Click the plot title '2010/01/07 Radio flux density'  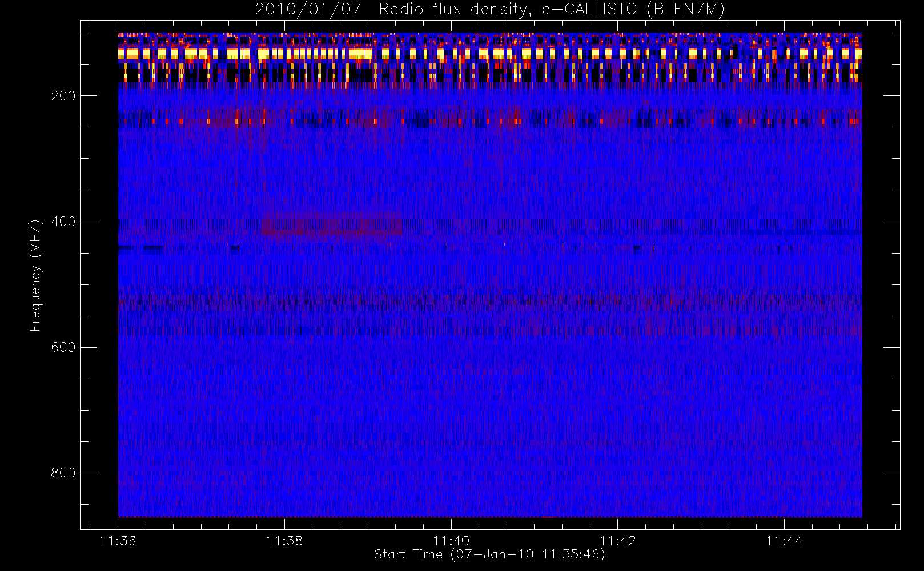[489, 10]
